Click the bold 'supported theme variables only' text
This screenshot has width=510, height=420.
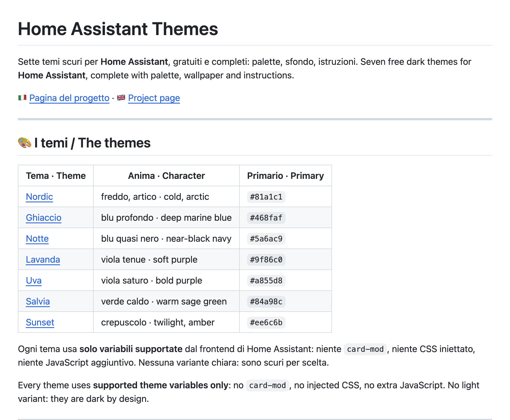point(161,385)
